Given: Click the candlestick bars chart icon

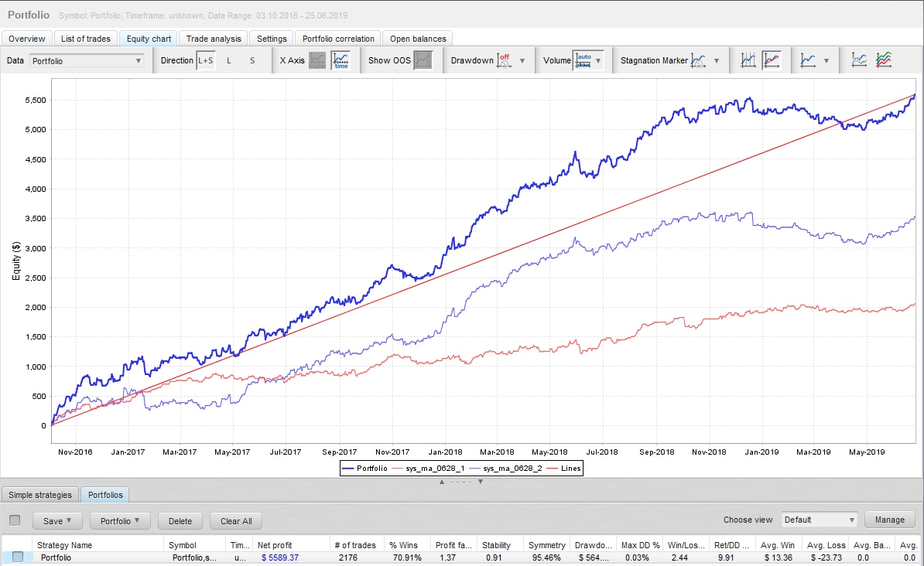Looking at the screenshot, I should click(748, 60).
